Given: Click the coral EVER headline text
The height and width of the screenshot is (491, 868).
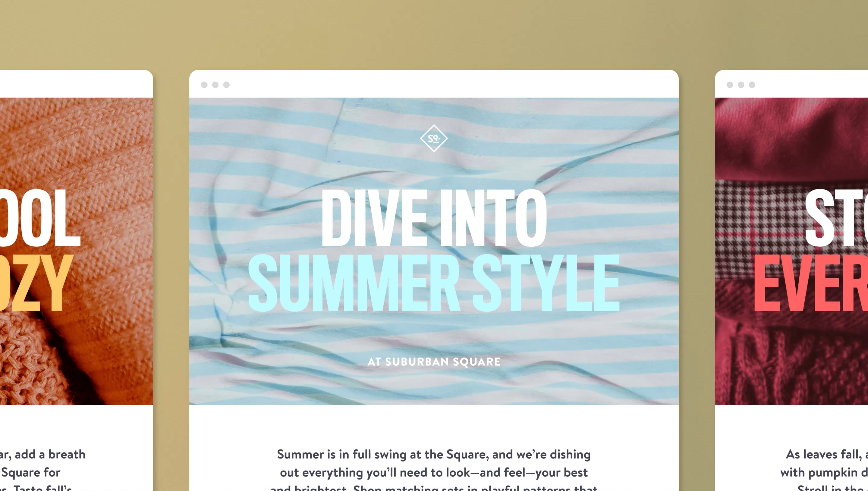Looking at the screenshot, I should (811, 283).
